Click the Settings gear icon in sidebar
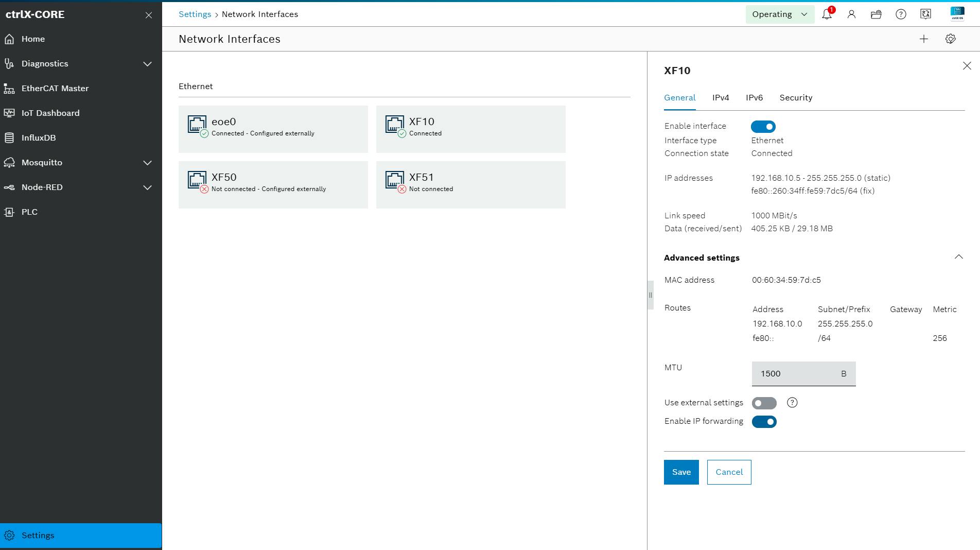 tap(9, 536)
